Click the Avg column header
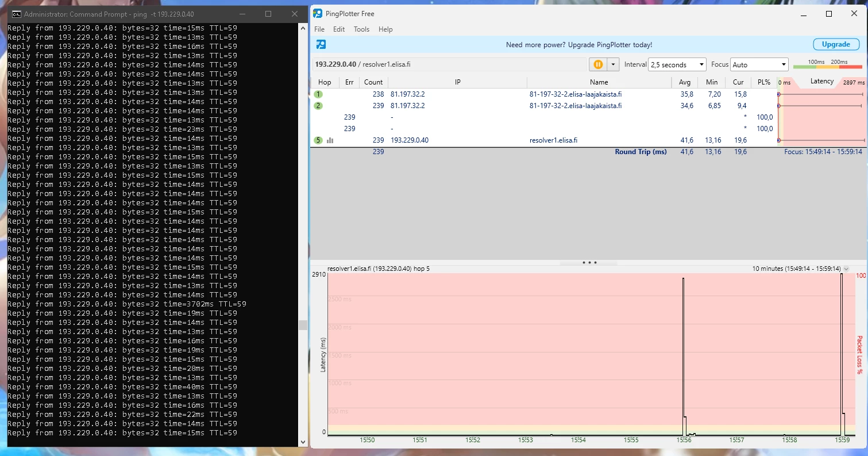Viewport: 868px width, 456px height. pos(685,82)
